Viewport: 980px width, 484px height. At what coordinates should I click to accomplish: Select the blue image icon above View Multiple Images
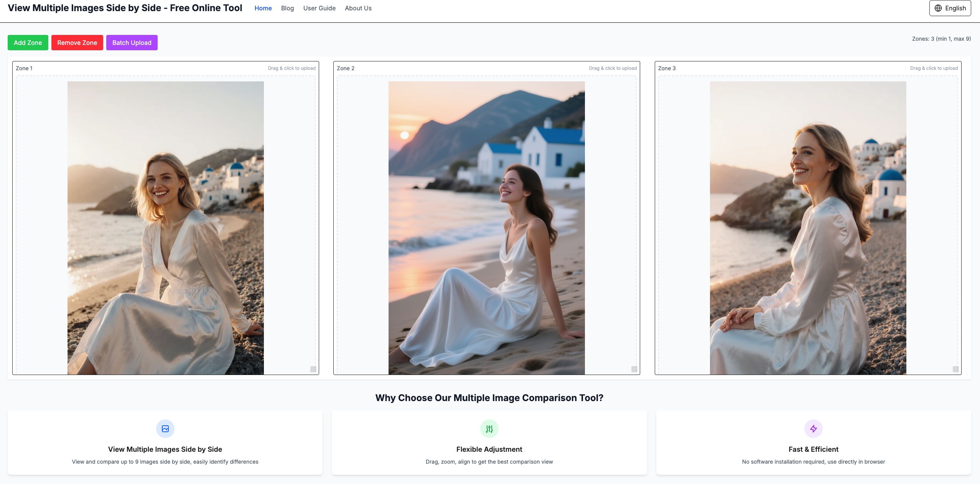tap(165, 429)
